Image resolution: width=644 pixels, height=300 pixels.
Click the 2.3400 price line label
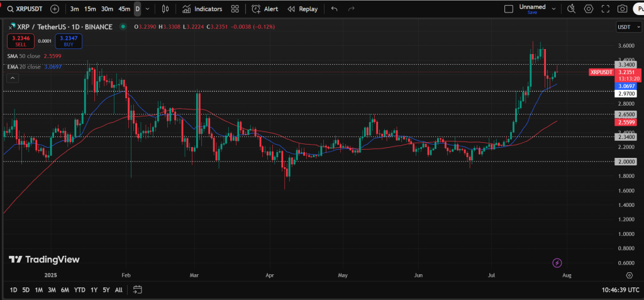(x=626, y=137)
